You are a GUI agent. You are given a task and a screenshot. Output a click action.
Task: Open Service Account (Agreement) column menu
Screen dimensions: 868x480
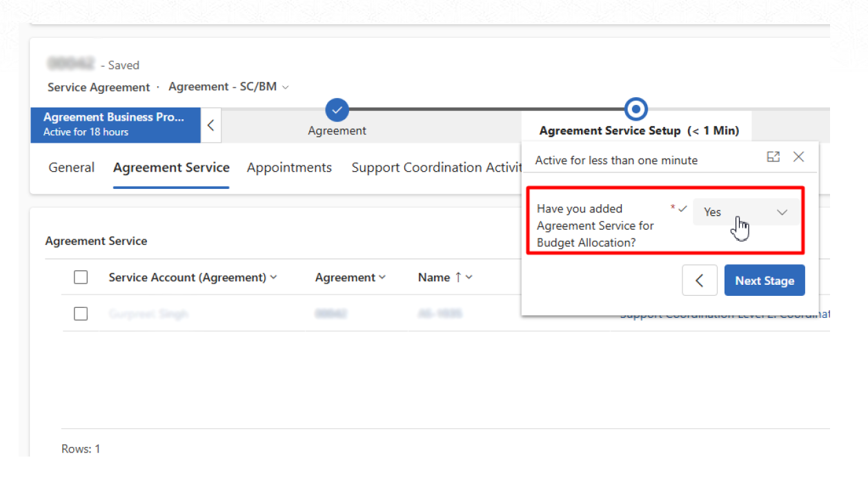(x=193, y=277)
